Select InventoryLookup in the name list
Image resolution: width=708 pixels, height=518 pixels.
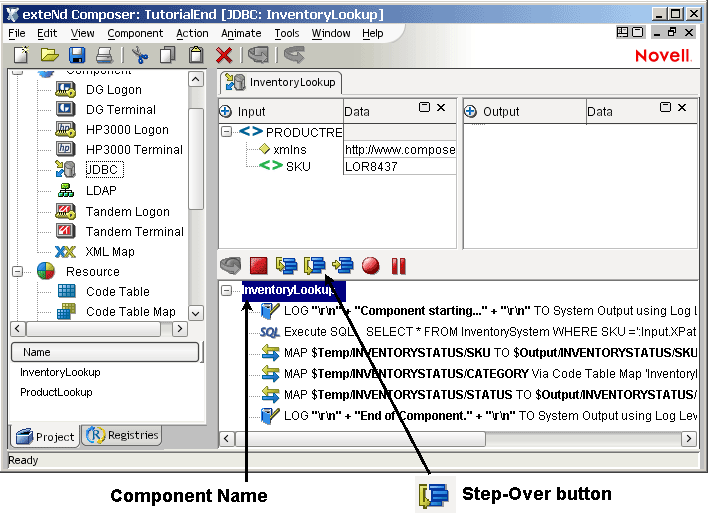tap(60, 372)
